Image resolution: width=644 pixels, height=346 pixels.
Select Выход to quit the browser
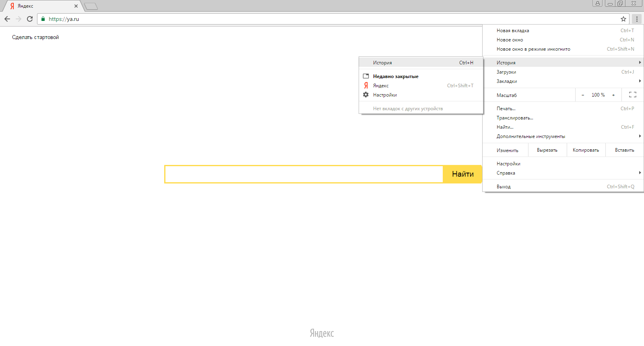coord(563,187)
